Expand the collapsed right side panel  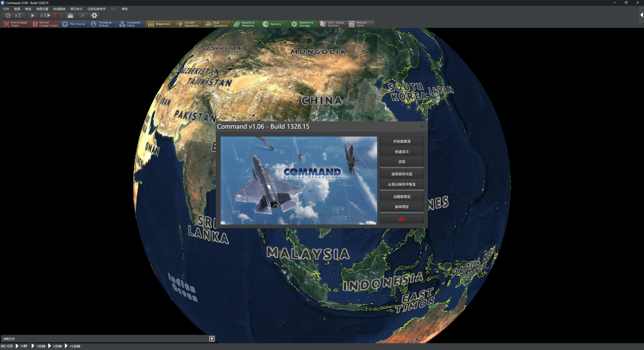641,15
